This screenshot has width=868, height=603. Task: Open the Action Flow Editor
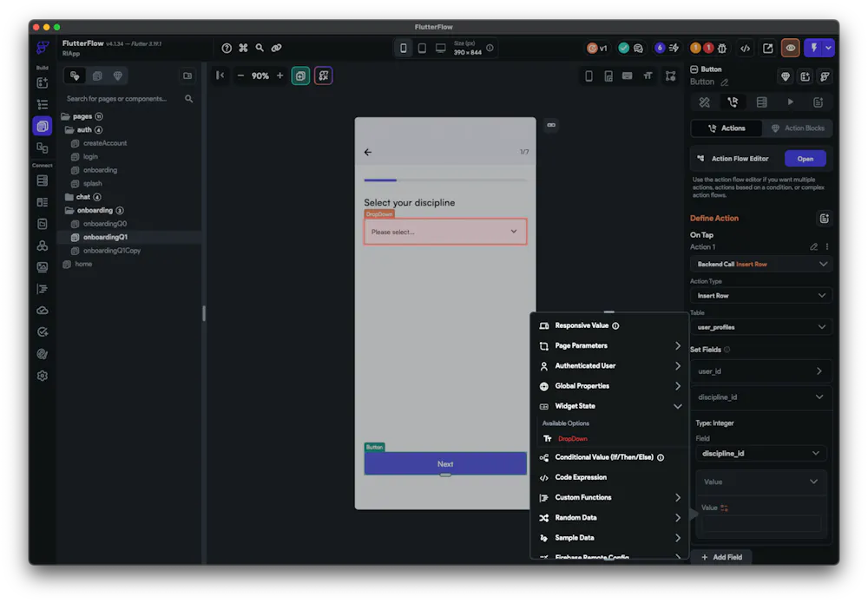point(805,159)
